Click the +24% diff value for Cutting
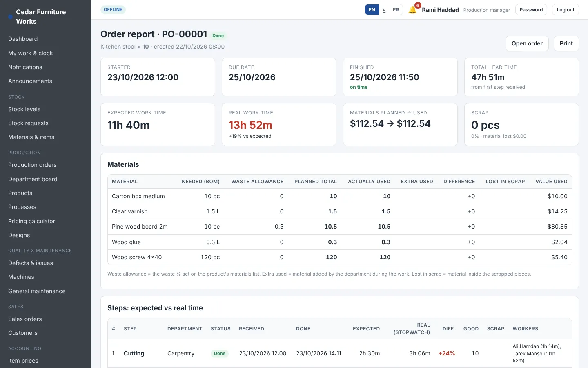 [447, 353]
